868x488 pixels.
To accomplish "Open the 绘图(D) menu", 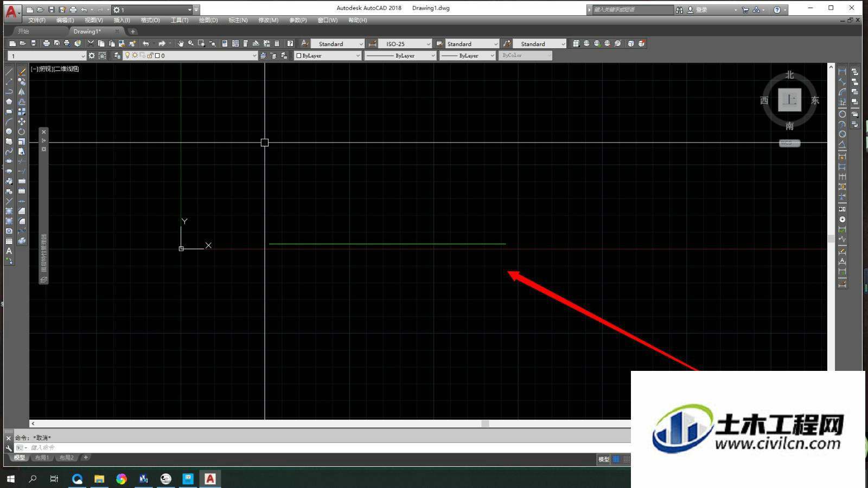I will click(x=208, y=20).
